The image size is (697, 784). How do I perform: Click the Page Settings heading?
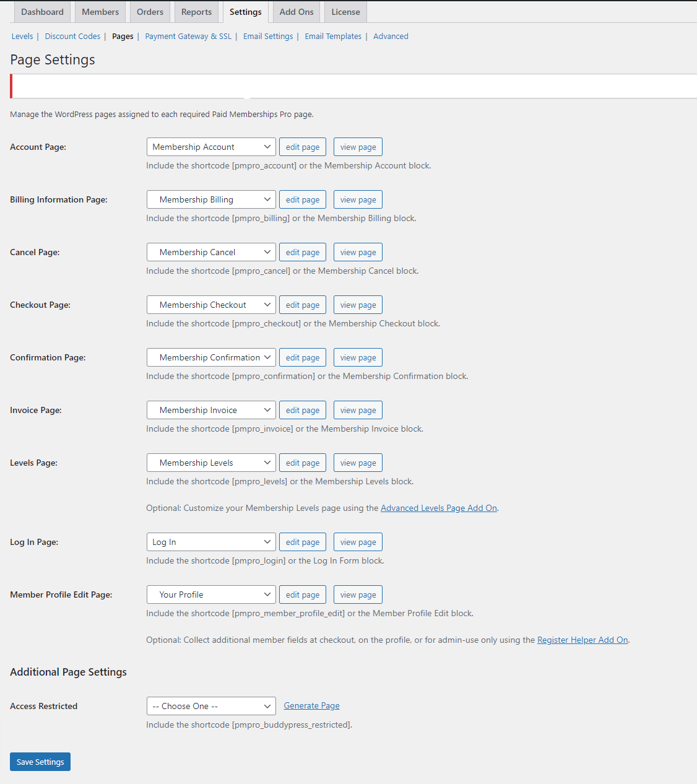[53, 59]
